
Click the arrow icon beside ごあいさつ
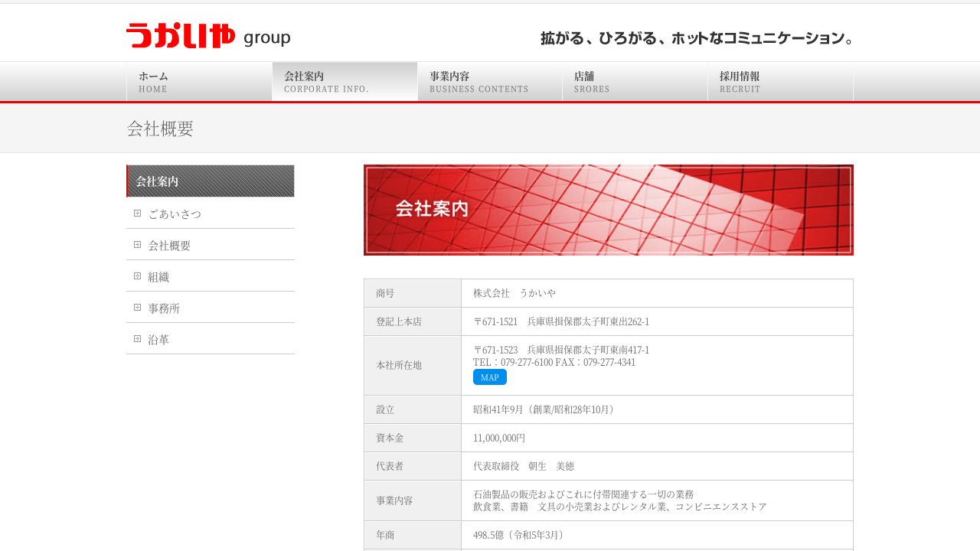[x=138, y=214]
